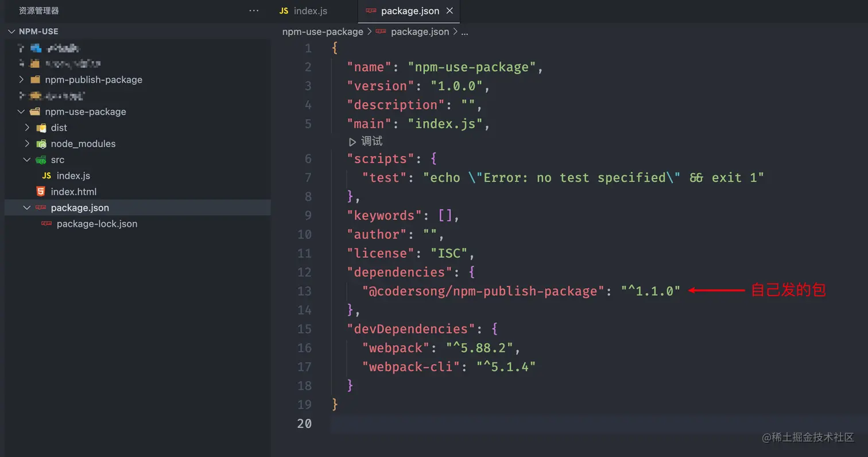Select the package.json editor tab

(x=408, y=11)
